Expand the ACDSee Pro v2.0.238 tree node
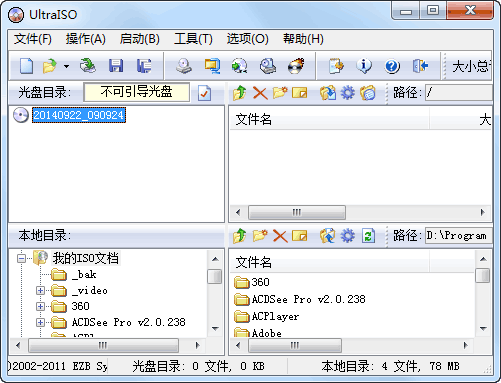The image size is (501, 383). (x=40, y=322)
